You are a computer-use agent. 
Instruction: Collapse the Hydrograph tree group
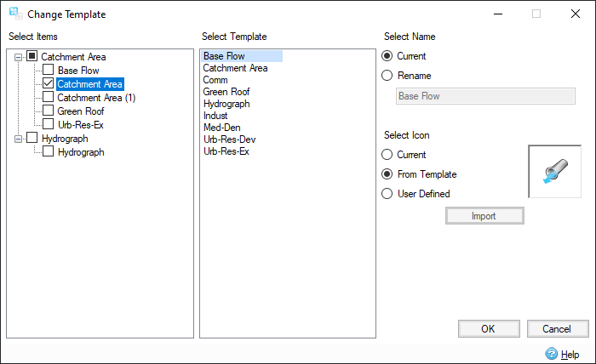(x=19, y=138)
